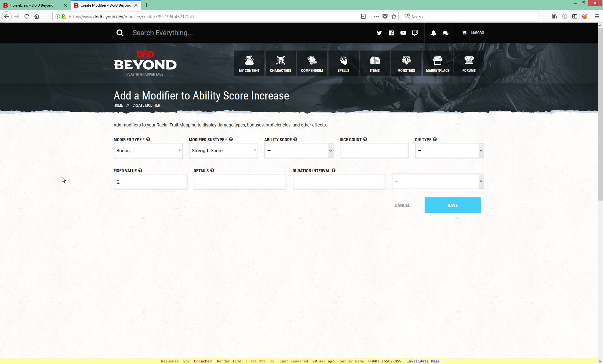The image size is (603, 364).
Task: Go back using the browser back arrow
Action: tap(7, 16)
